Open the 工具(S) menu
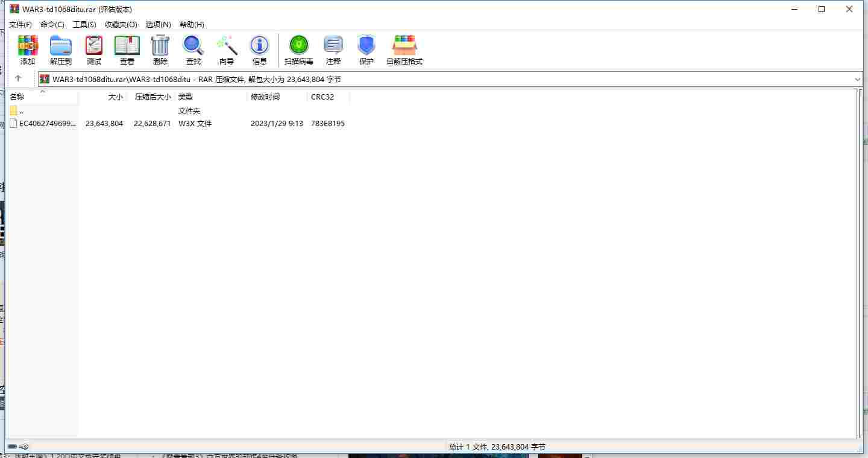Screen dimensions: 868x458 click(84, 24)
